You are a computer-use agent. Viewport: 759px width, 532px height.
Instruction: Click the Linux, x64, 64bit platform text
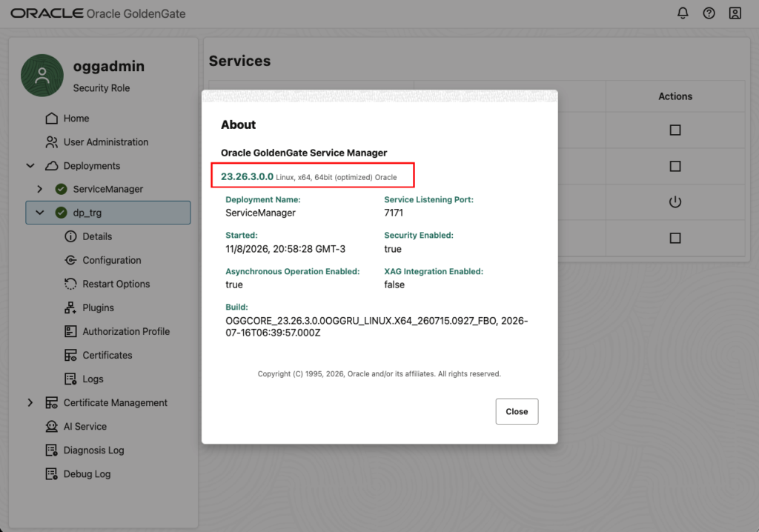[x=336, y=177]
